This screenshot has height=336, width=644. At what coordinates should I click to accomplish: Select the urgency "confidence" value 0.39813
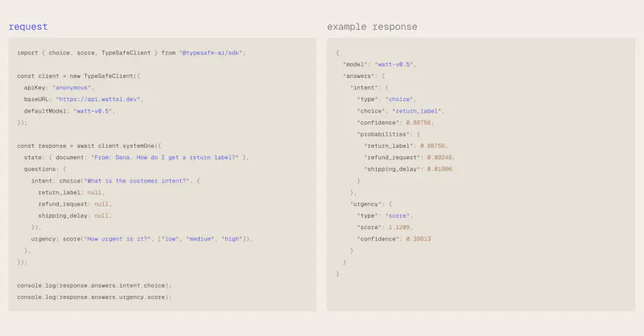click(x=419, y=240)
